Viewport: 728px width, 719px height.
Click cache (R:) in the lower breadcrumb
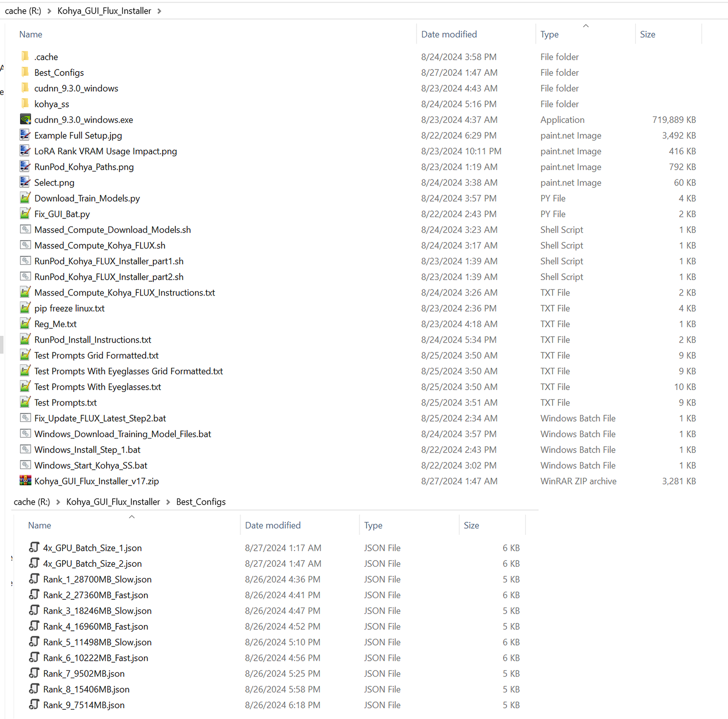[x=32, y=502]
